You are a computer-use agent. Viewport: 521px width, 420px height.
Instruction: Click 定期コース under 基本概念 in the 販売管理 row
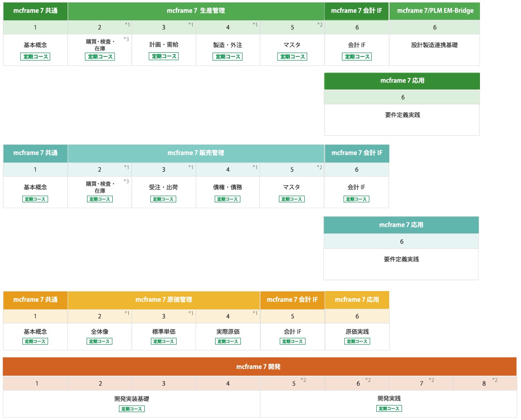35,199
